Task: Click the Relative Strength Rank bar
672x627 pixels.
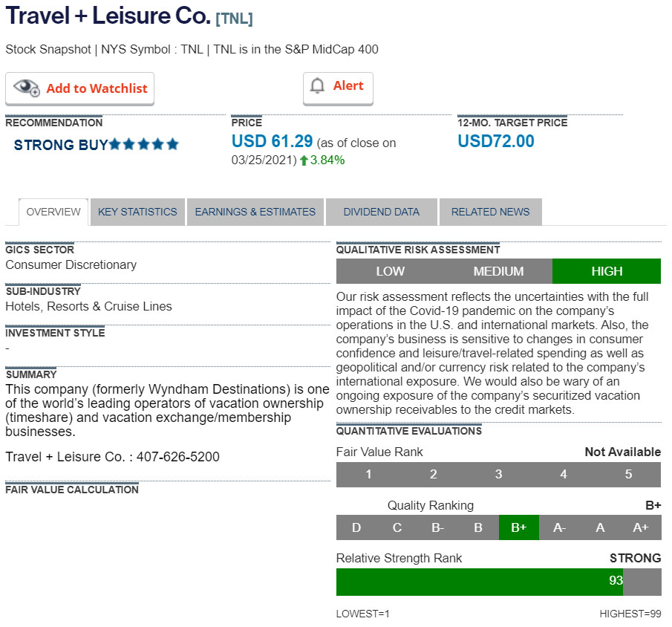Action: coord(480,582)
